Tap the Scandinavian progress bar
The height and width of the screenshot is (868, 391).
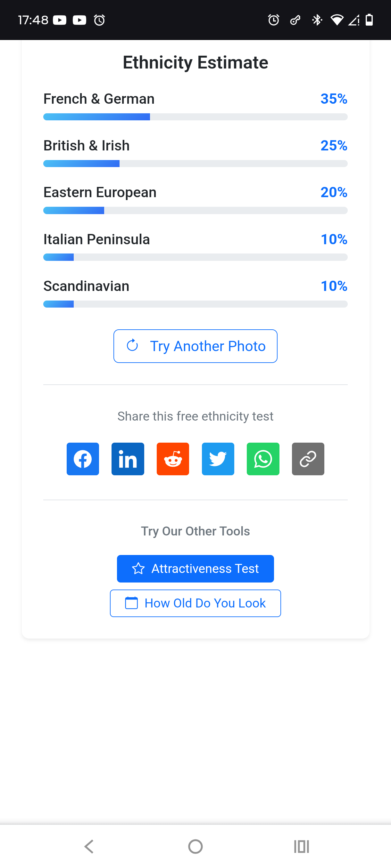click(195, 304)
